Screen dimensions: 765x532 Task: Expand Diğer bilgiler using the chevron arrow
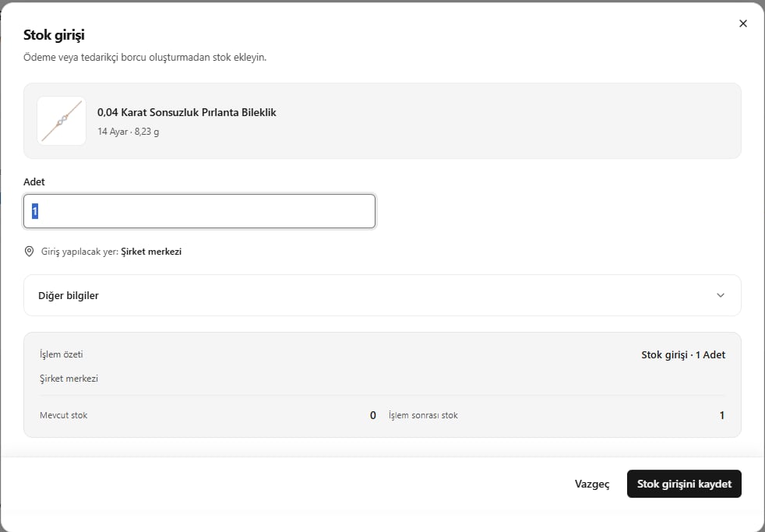(721, 295)
